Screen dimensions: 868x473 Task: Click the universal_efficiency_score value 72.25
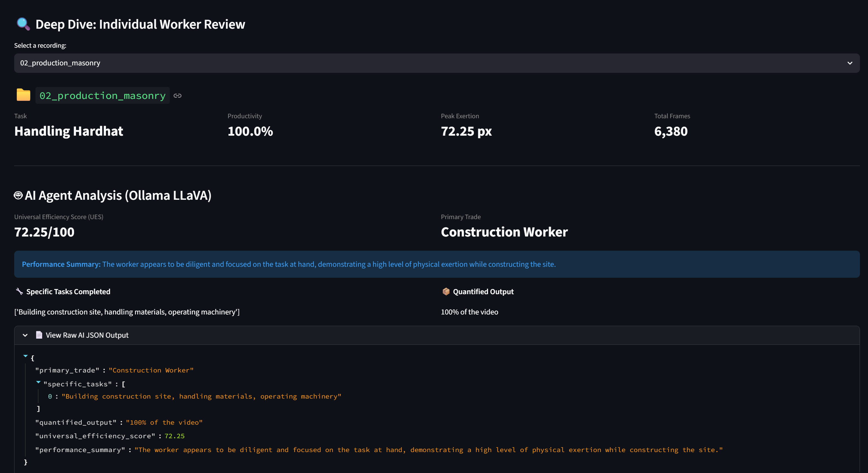[174, 436]
